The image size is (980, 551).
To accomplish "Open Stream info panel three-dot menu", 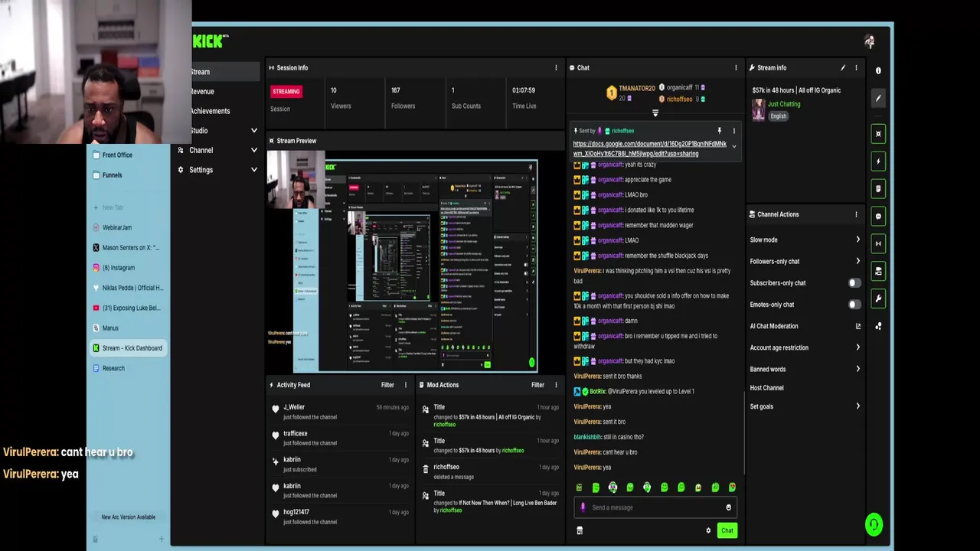I will point(856,67).
